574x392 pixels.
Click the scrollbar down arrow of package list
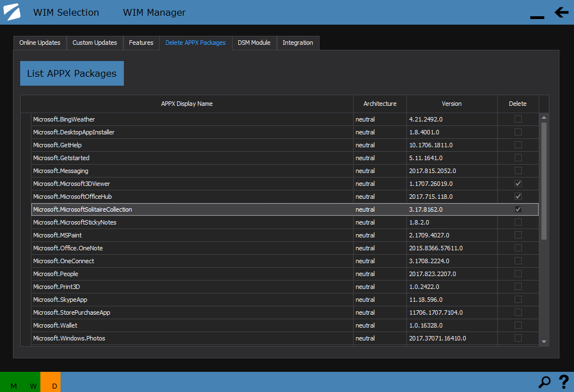coord(544,342)
